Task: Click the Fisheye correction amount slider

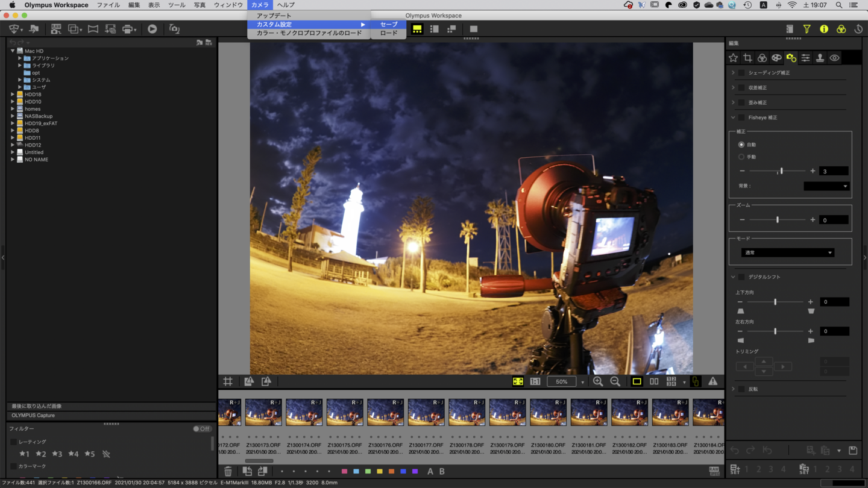Action: 781,171
